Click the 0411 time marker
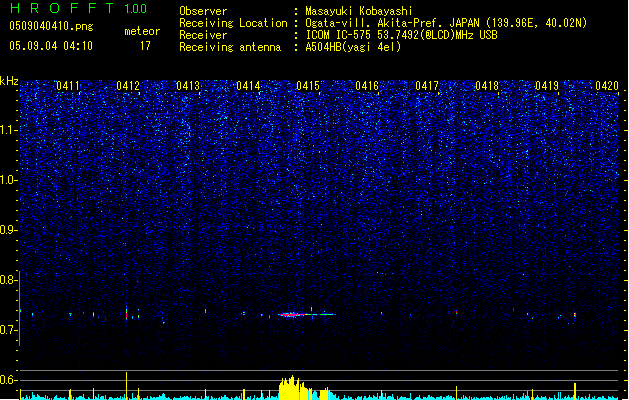Image resolution: width=629 pixels, height=400 pixels. click(x=68, y=86)
